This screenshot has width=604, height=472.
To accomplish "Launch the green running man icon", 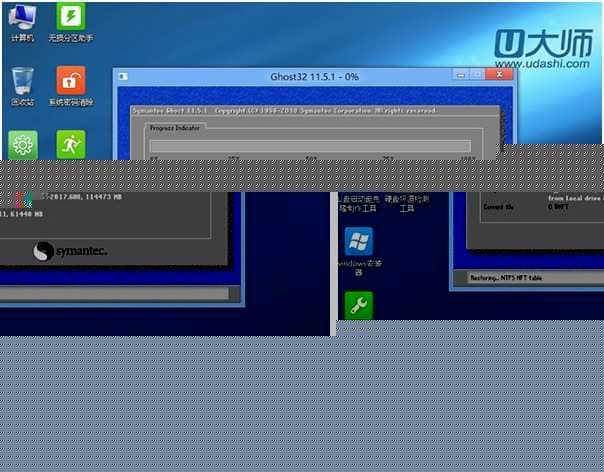I will coord(70,143).
